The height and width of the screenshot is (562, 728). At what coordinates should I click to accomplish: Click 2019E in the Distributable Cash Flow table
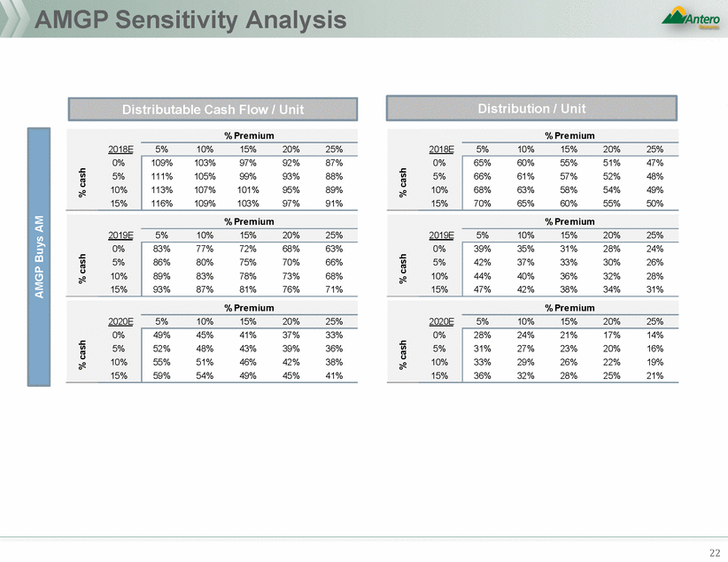(119, 236)
